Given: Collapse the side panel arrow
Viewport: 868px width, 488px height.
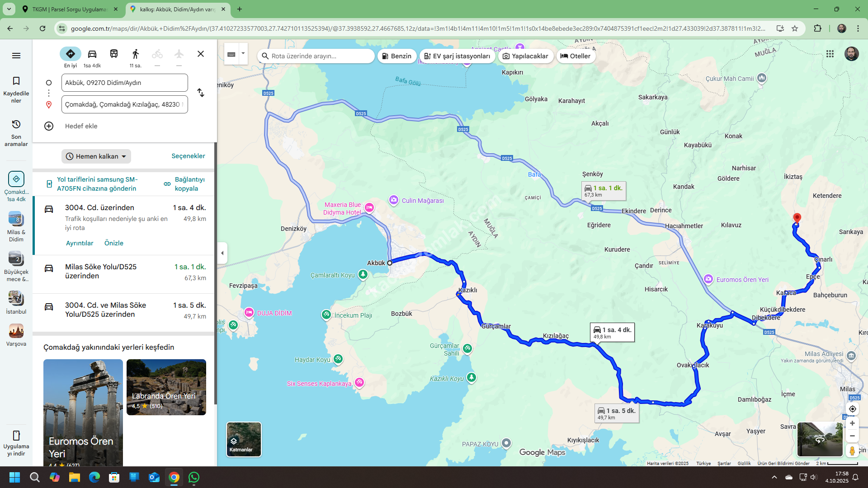Looking at the screenshot, I should (222, 253).
